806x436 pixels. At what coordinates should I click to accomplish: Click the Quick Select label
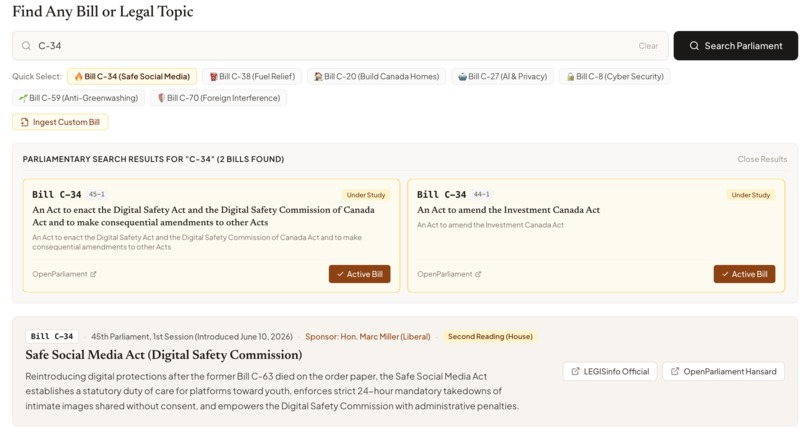click(x=36, y=77)
